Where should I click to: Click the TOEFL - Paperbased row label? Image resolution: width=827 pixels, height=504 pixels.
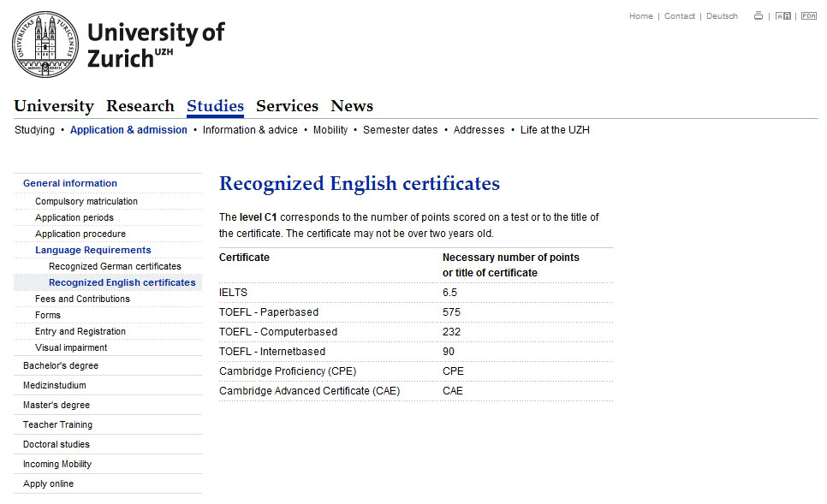pyautogui.click(x=269, y=312)
